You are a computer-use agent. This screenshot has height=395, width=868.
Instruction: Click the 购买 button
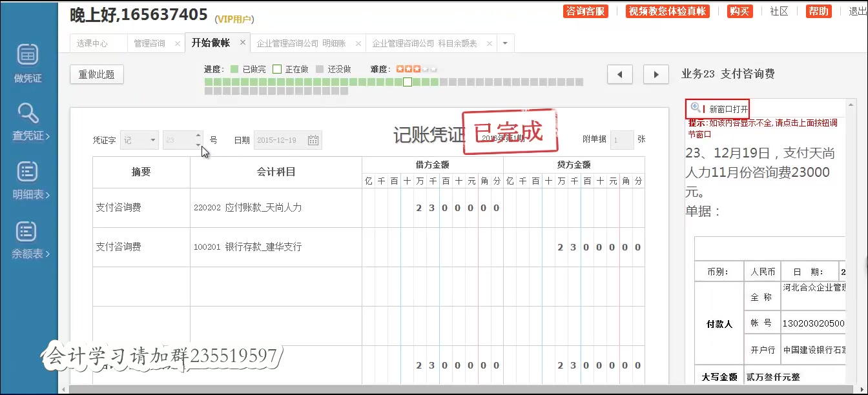point(739,11)
